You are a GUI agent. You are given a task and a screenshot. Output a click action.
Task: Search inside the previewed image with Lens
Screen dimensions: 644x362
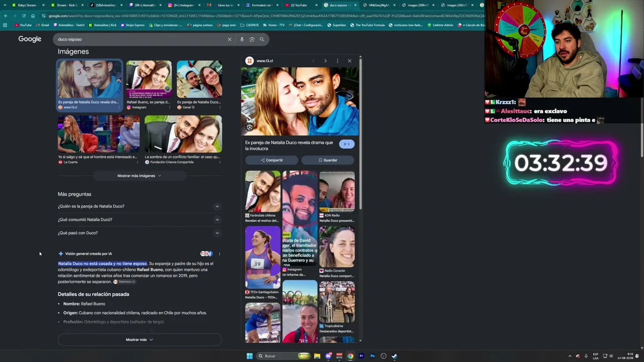click(250, 127)
